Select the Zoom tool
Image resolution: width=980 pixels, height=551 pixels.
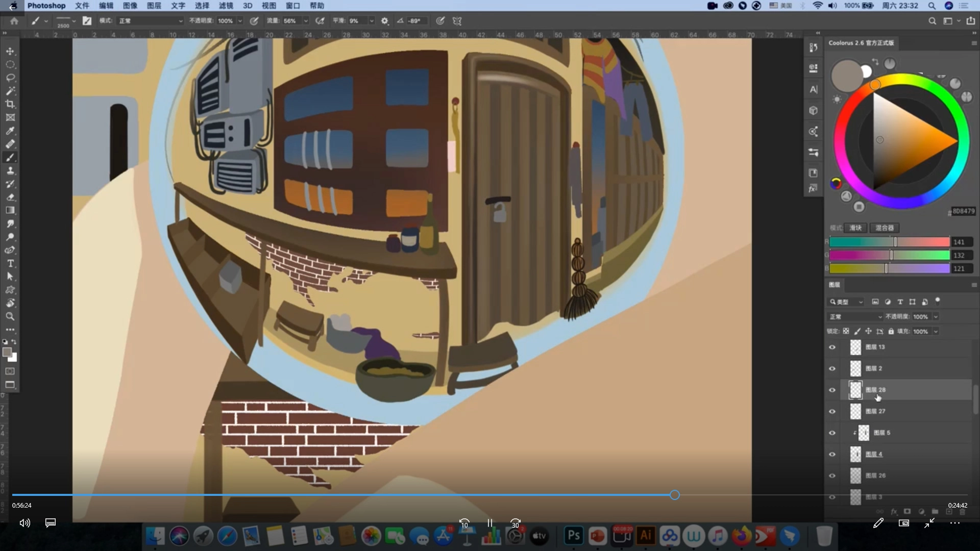(x=10, y=316)
